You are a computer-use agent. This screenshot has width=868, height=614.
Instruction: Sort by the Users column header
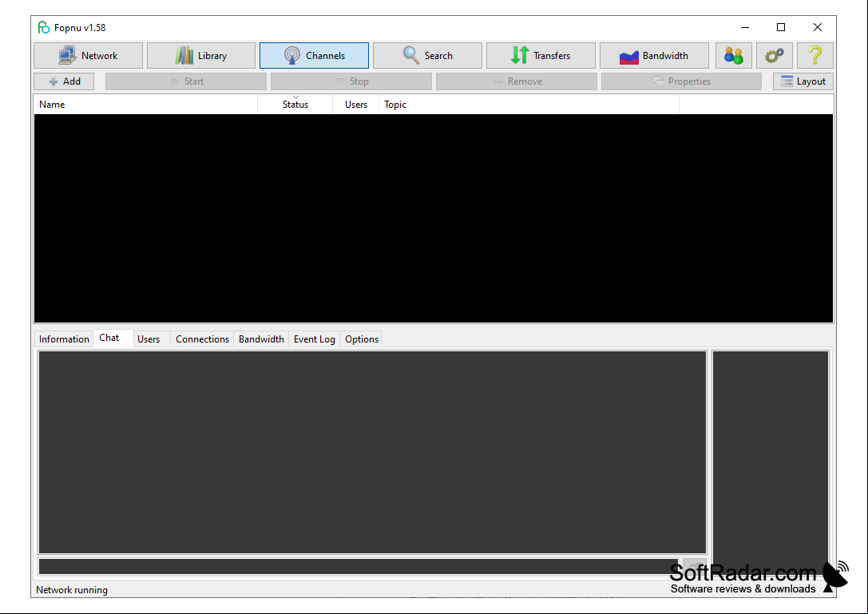355,104
